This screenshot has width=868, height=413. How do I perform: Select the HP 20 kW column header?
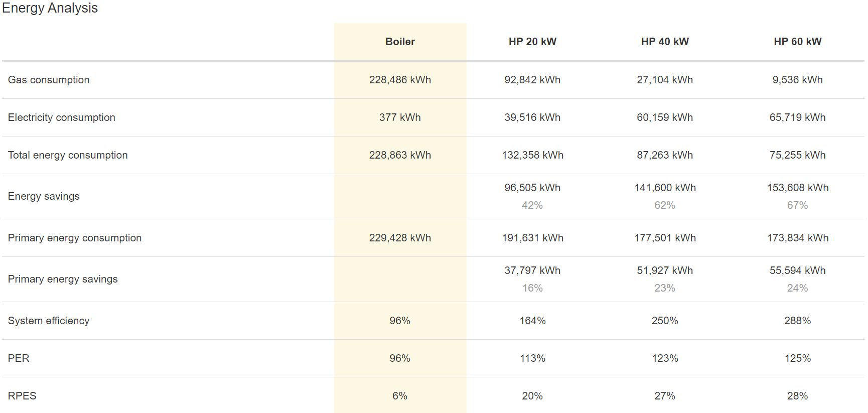(x=532, y=42)
